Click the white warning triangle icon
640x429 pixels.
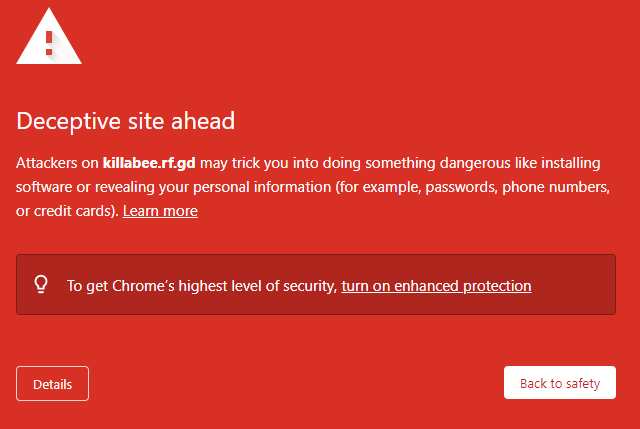[x=49, y=37]
